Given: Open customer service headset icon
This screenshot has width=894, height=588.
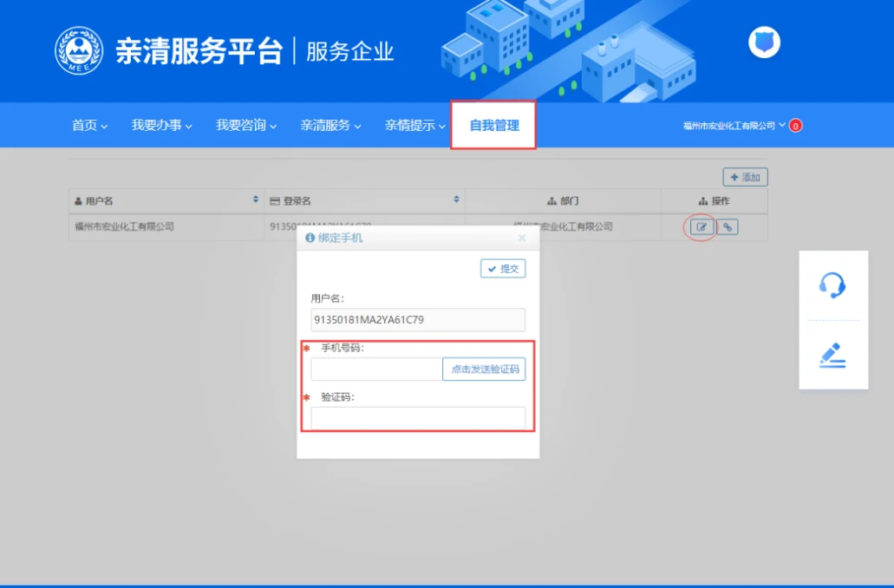Looking at the screenshot, I should point(832,284).
